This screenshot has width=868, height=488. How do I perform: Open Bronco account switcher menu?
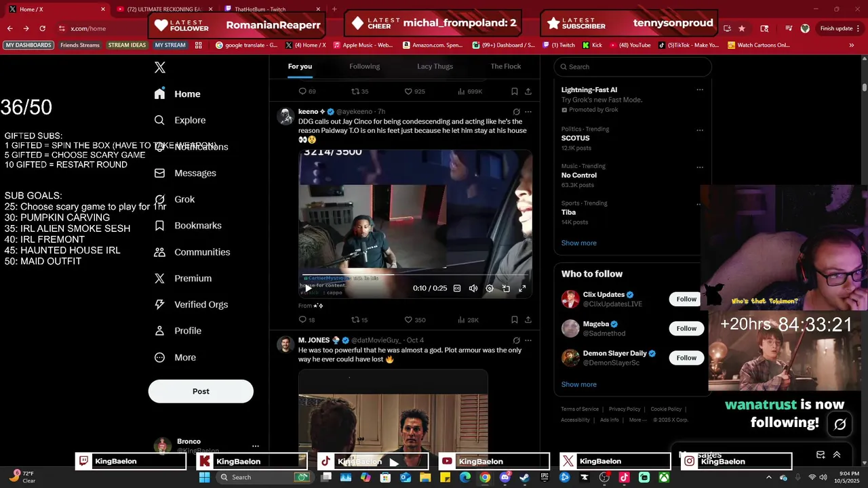(256, 446)
